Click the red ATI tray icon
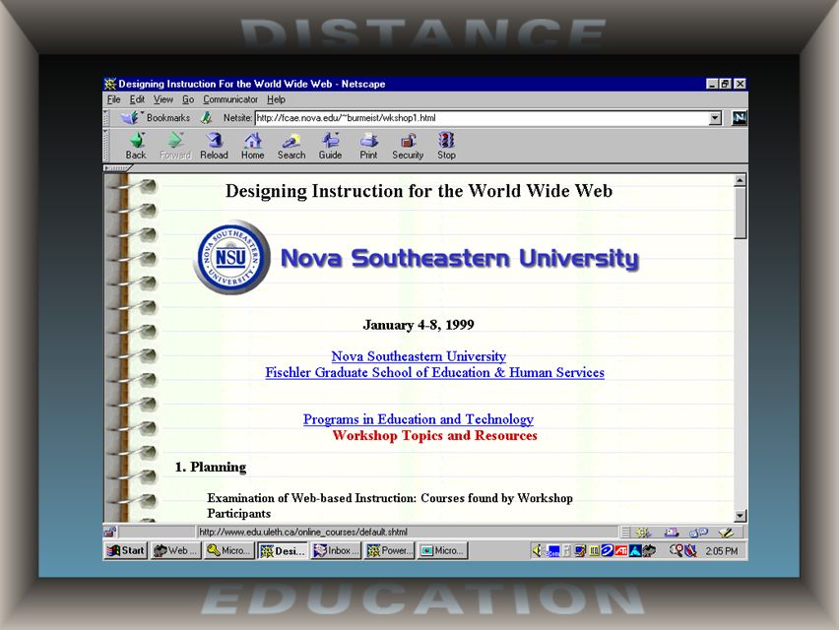This screenshot has height=630, width=840. (x=621, y=550)
